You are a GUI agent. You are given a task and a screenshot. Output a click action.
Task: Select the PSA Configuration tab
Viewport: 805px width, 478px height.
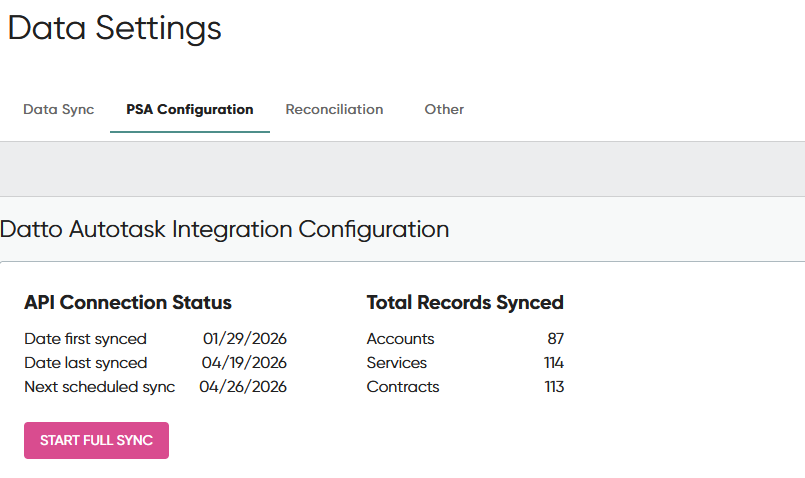tap(189, 109)
